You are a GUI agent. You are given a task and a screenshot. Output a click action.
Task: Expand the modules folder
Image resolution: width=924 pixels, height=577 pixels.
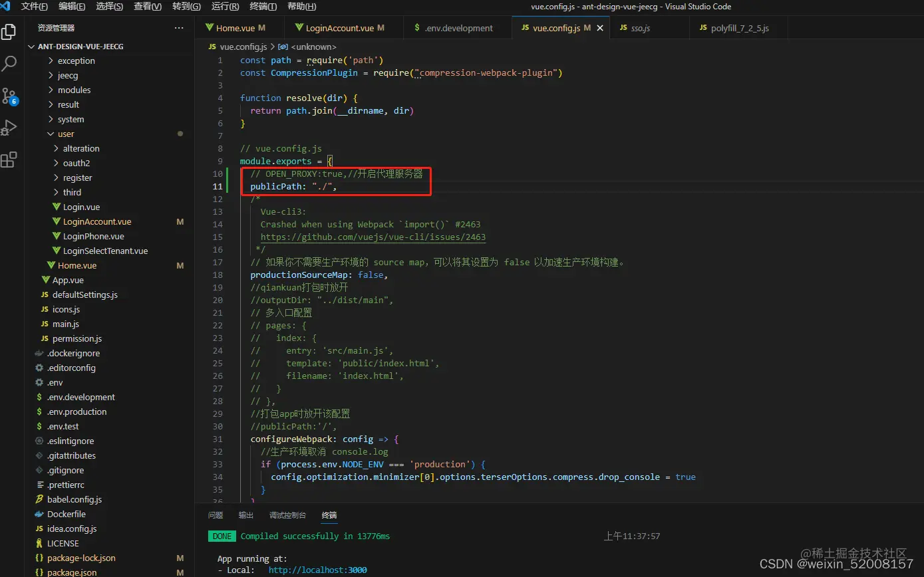click(51, 90)
